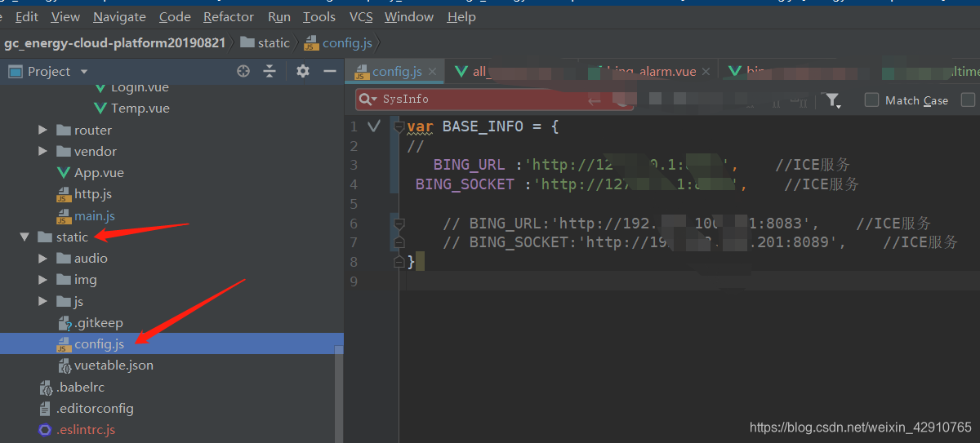Close the config.js editor tab

tap(433, 72)
